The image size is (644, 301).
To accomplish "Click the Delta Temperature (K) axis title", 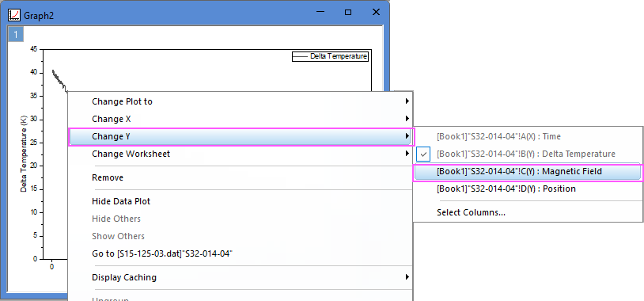I will 25,154.
